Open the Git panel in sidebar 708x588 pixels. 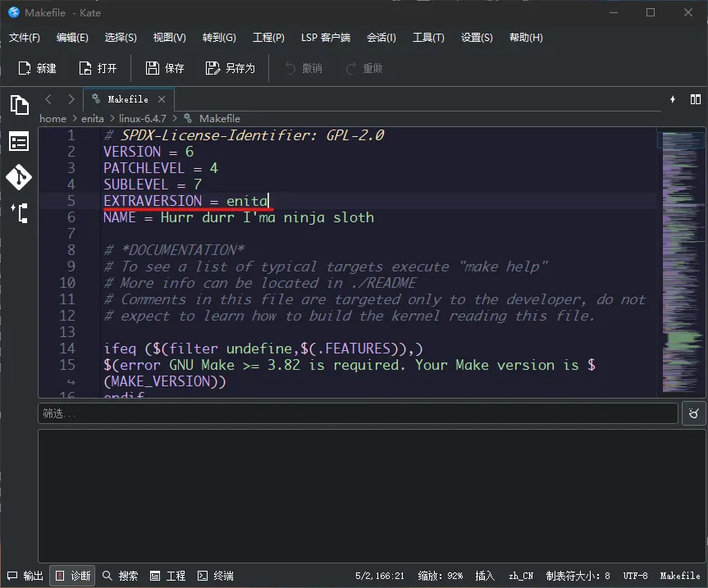coord(19,177)
